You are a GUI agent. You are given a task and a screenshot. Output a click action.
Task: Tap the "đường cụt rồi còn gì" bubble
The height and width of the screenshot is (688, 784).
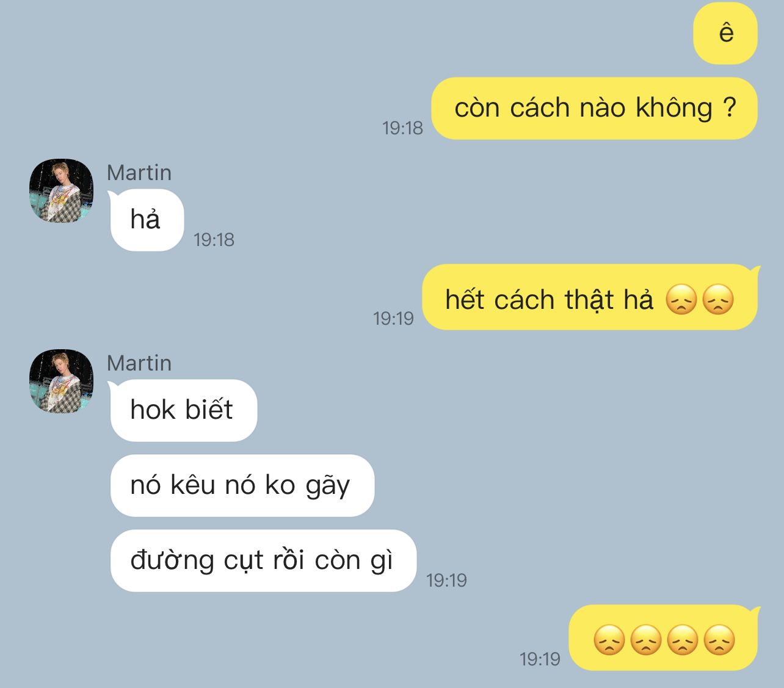[263, 560]
